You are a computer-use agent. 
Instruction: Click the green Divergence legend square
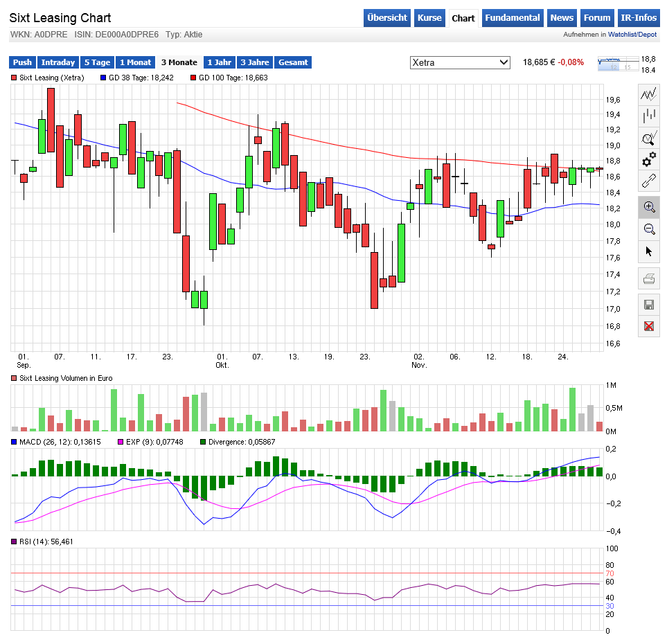click(203, 442)
